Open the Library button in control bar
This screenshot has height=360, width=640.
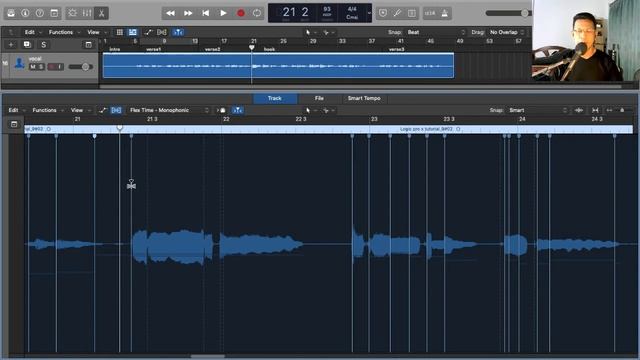click(11, 13)
